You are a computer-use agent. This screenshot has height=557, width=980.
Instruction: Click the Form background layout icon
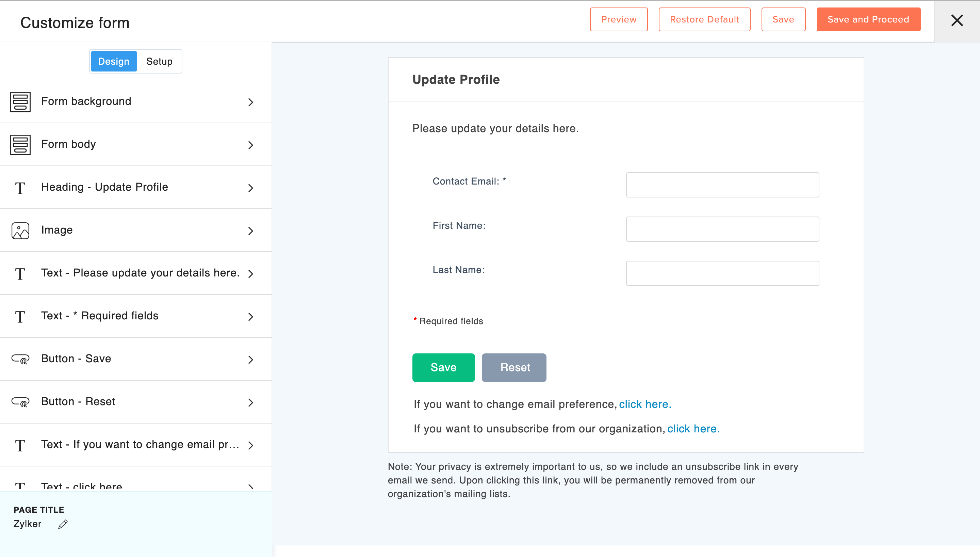[20, 102]
